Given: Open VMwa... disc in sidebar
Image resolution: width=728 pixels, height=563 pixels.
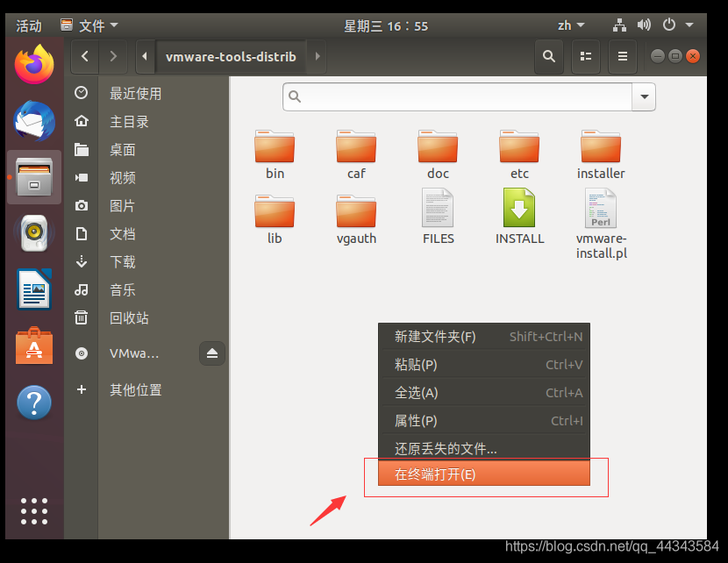Looking at the screenshot, I should click(x=134, y=353).
